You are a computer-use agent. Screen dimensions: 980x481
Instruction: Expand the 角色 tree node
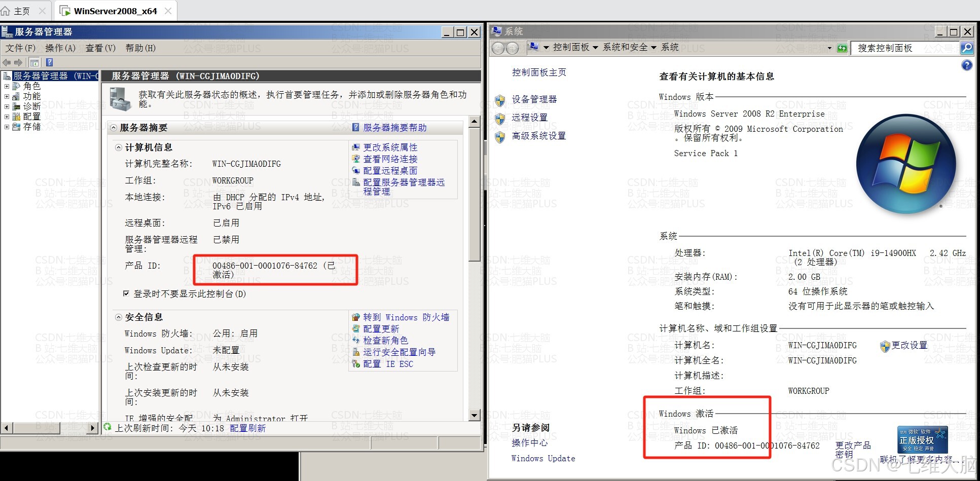coord(7,86)
